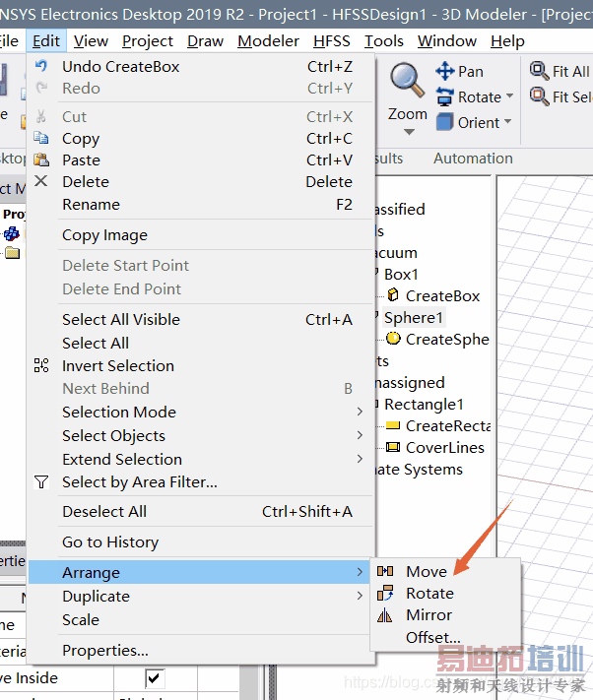Click the Paste clipboard icon
The height and width of the screenshot is (700, 593).
[41, 159]
